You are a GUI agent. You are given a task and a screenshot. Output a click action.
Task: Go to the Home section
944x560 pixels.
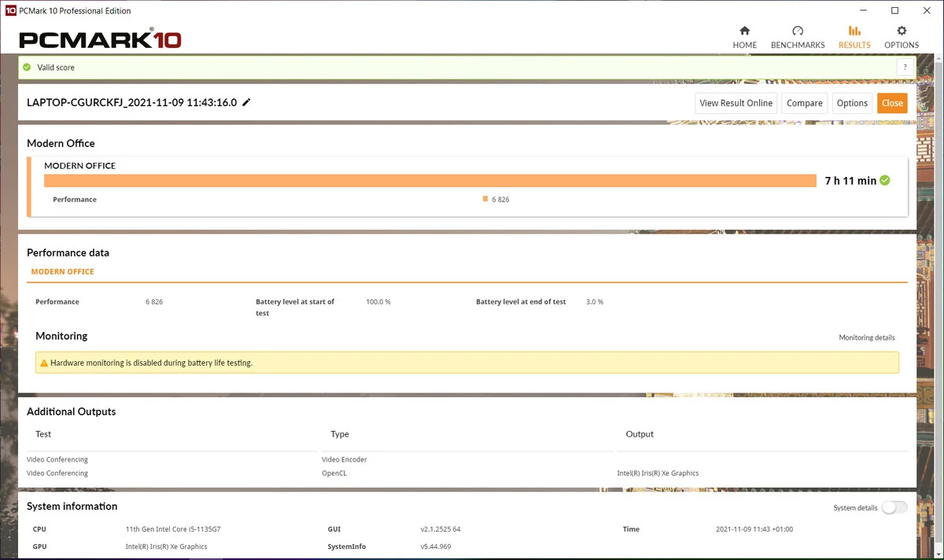[x=744, y=37]
